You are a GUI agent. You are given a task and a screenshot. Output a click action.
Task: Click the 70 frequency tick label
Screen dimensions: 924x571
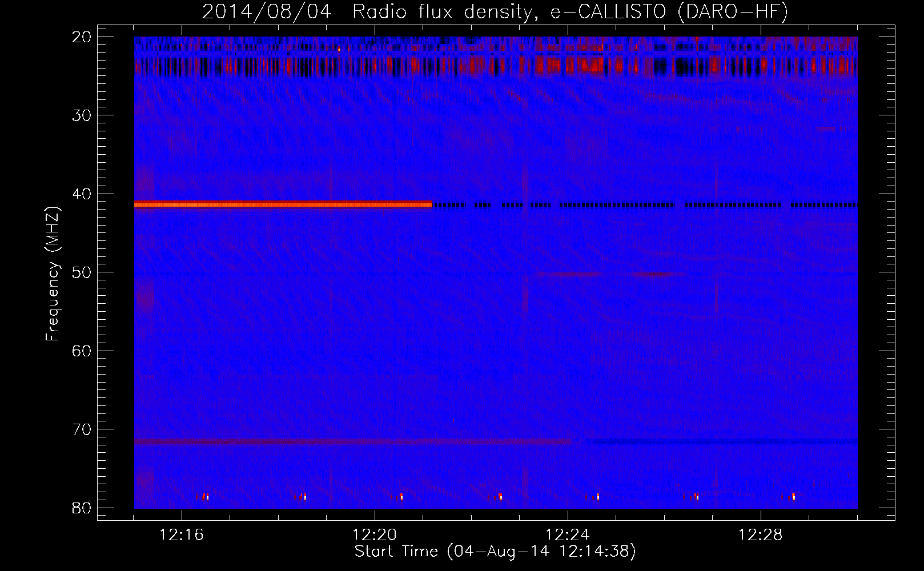(x=82, y=429)
